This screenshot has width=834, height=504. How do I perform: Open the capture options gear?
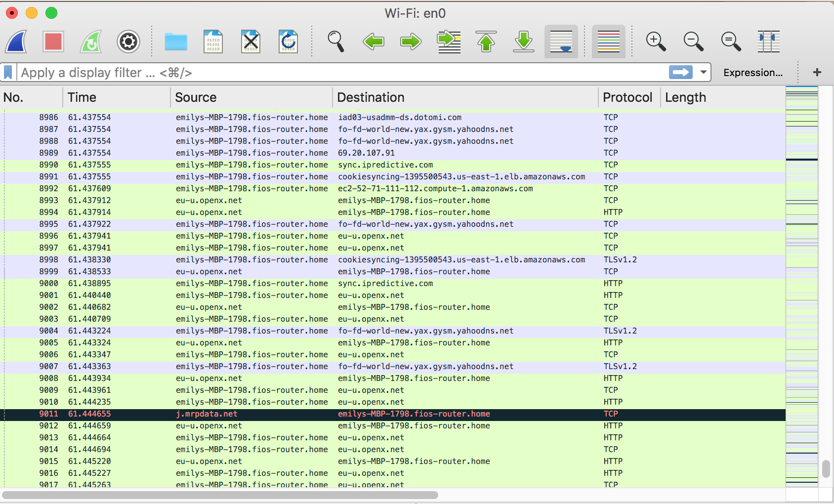128,42
